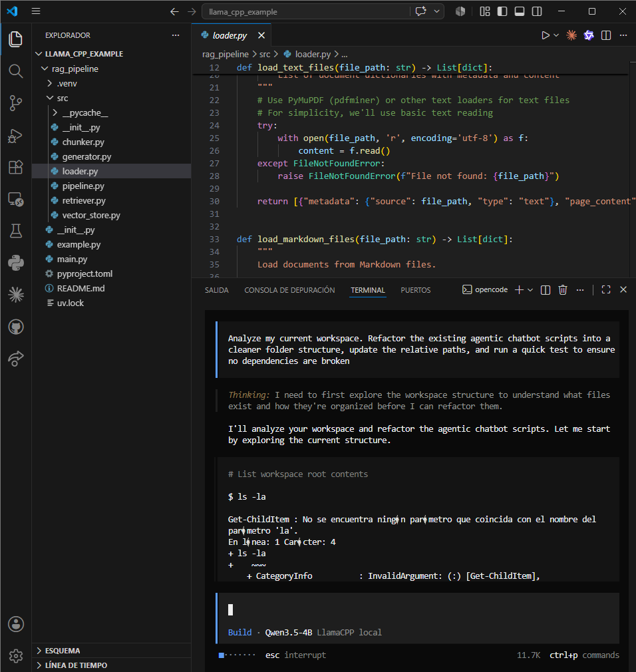Open the Search view in activity bar
Image resolution: width=636 pixels, height=672 pixels.
pyautogui.click(x=16, y=71)
